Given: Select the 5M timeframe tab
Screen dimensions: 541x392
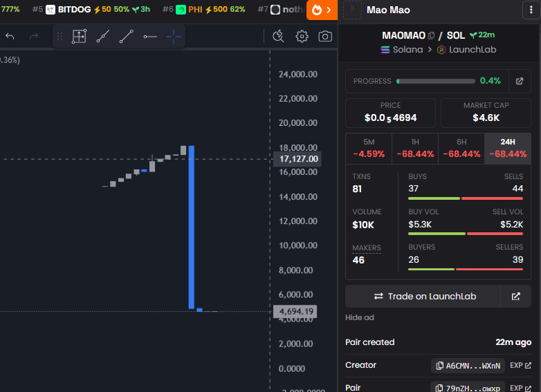Looking at the screenshot, I should pos(369,149).
